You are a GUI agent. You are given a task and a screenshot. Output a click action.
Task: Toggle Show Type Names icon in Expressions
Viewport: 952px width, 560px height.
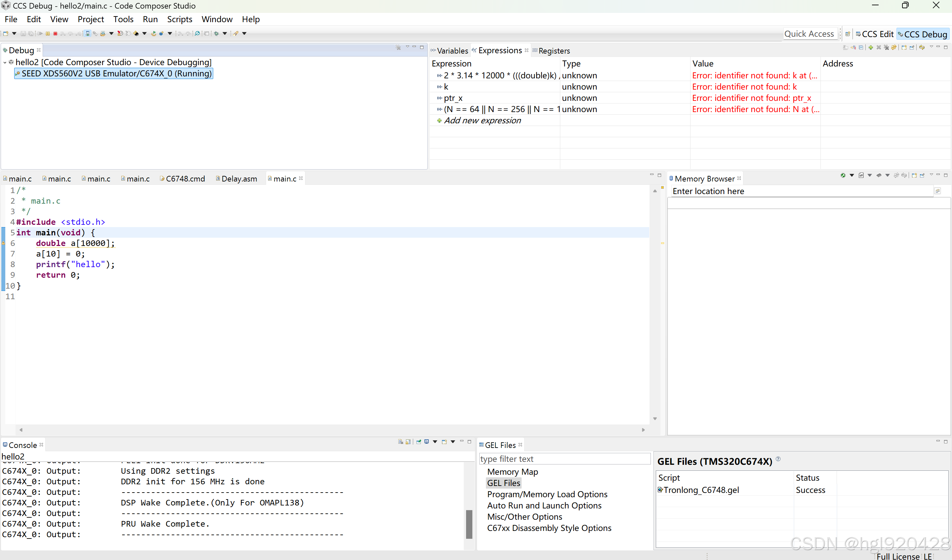pos(846,48)
